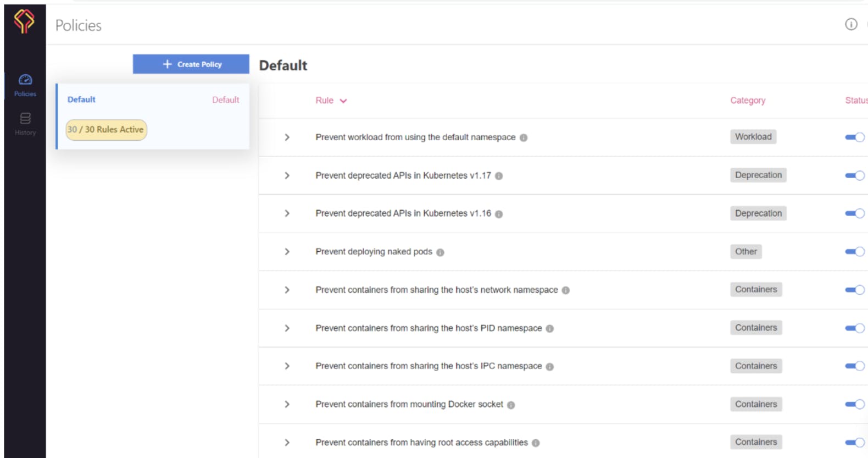
Task: Toggle the naked pods rule status
Action: pyautogui.click(x=855, y=252)
